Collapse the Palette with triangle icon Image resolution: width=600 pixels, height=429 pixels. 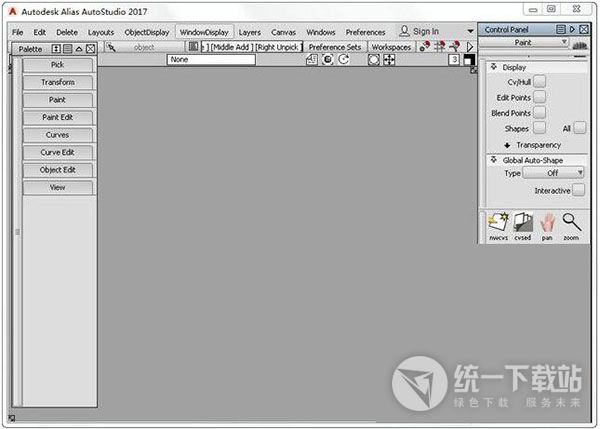(x=79, y=49)
